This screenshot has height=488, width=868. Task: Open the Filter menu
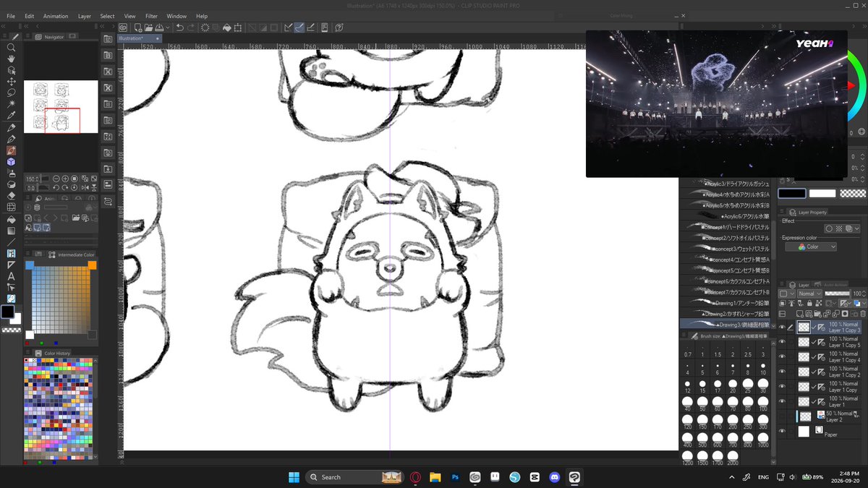151,16
